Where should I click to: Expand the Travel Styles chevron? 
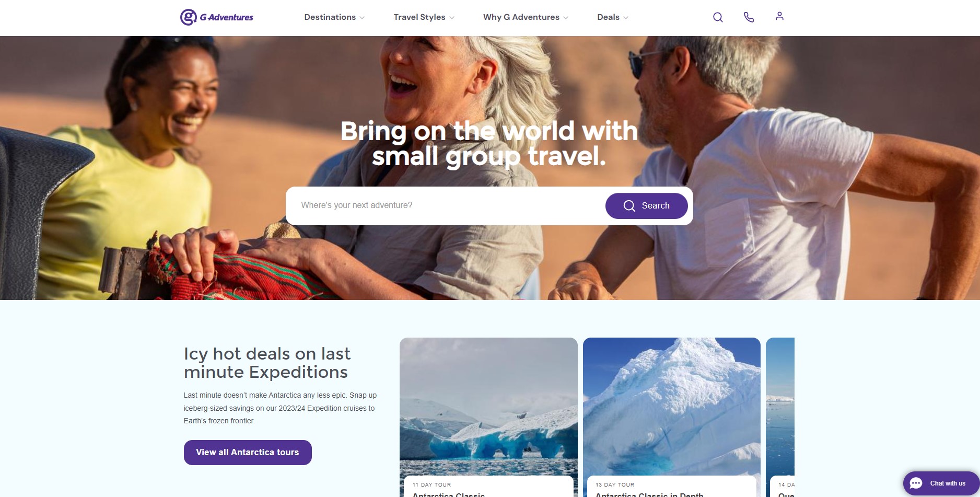(452, 18)
